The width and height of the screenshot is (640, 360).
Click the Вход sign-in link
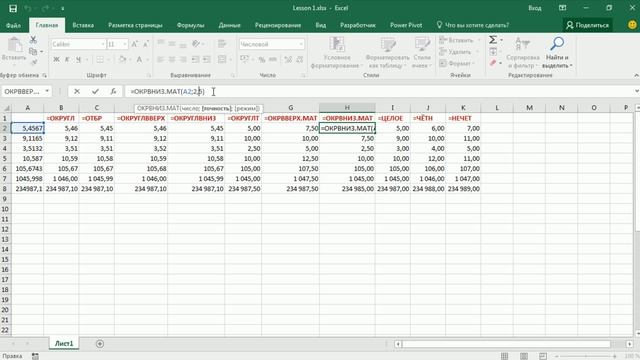tap(535, 8)
